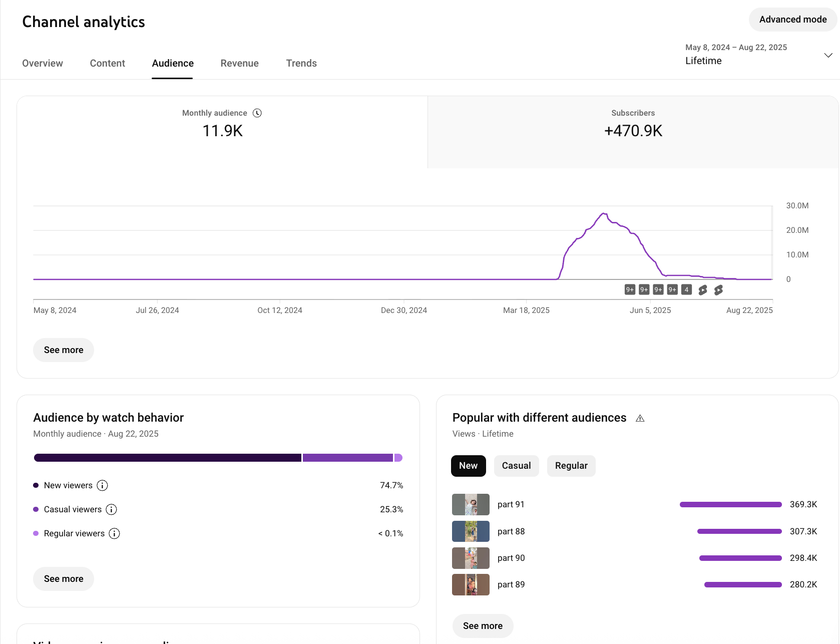840x644 pixels.
Task: Click the 307.3K views value
Action: (803, 531)
